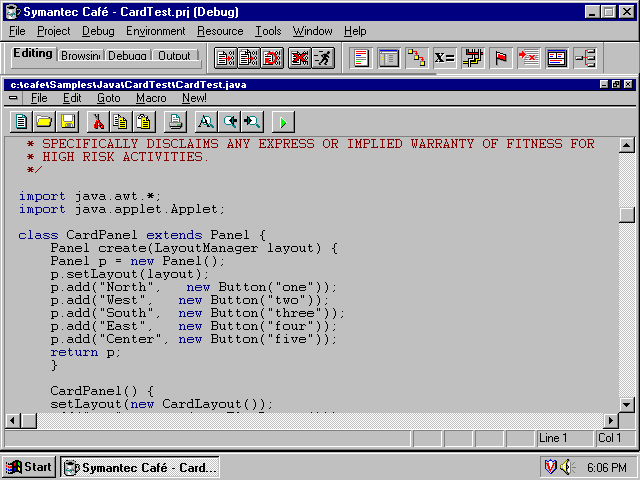Open the Debug menu
640x480 pixels.
(98, 31)
